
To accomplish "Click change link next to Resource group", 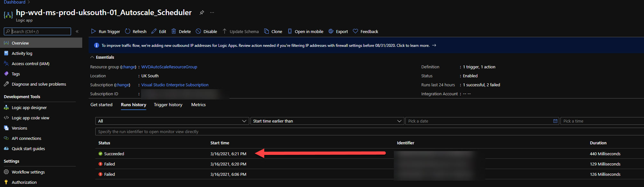I will [128, 67].
